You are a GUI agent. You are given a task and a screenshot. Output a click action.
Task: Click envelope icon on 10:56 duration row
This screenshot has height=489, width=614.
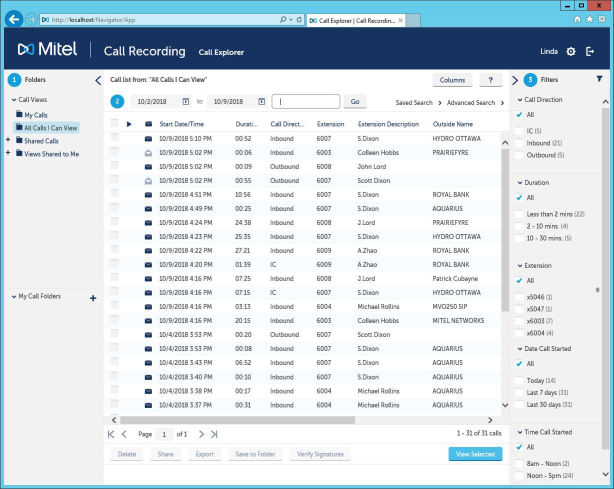(x=148, y=195)
